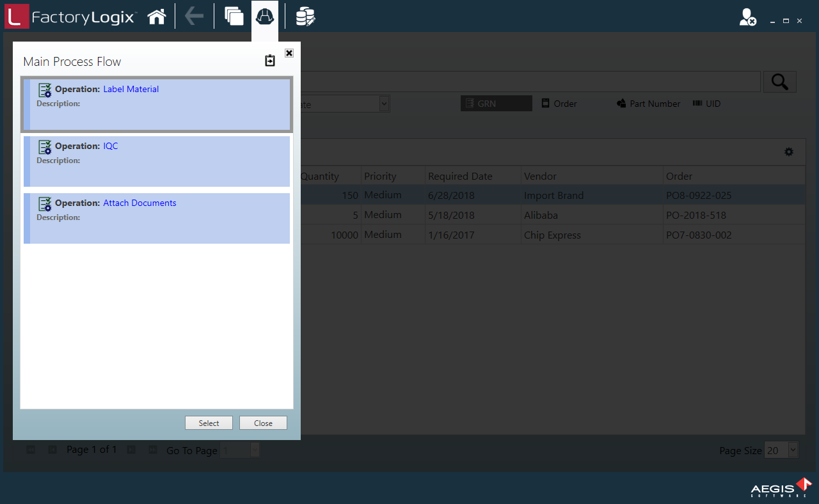Open the stacked windows icon
Screen dimensions: 819x504
tap(234, 17)
